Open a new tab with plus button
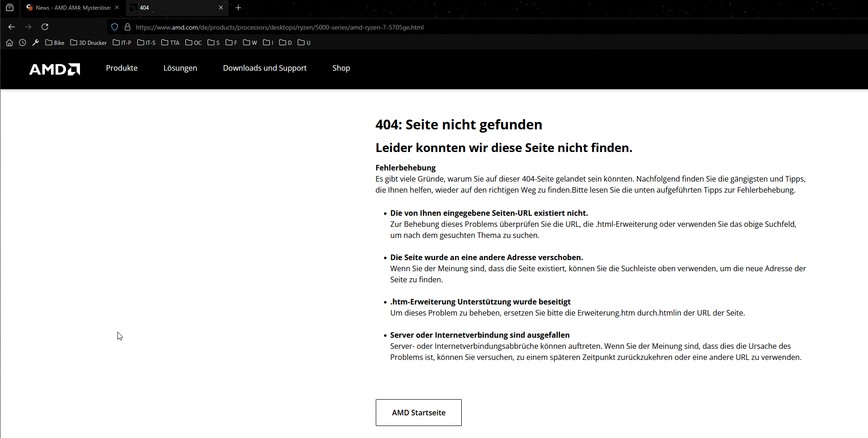 click(x=238, y=8)
